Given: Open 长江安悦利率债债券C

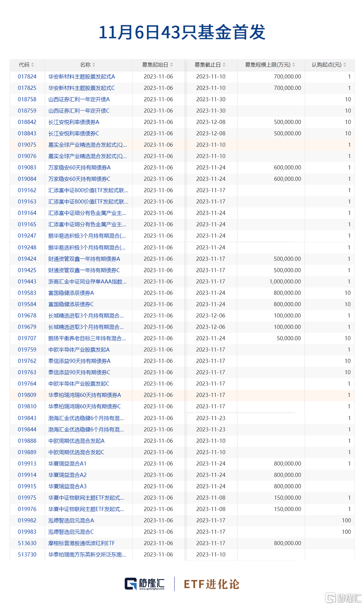Looking at the screenshot, I should coord(73,133).
